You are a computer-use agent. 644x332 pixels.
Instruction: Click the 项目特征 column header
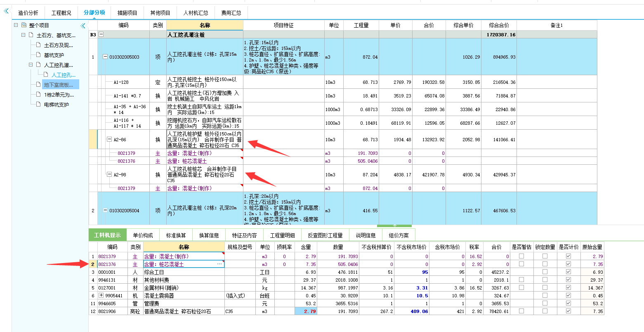[x=284, y=25]
